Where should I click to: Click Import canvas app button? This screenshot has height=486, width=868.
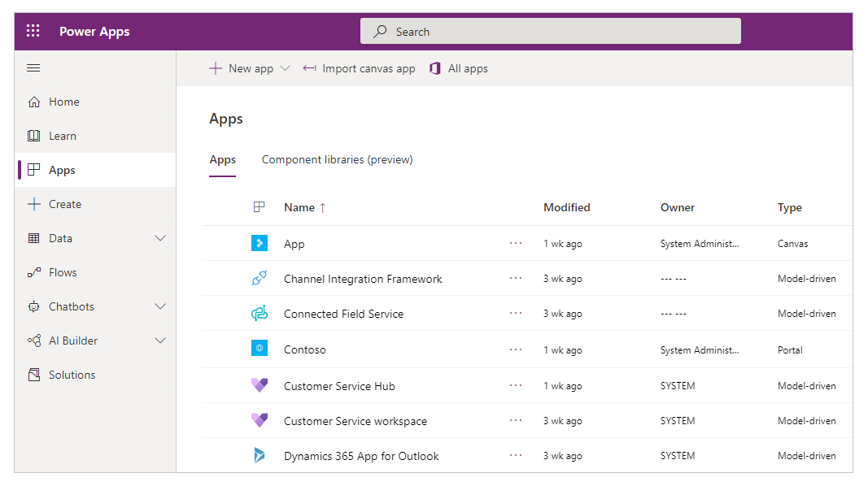click(x=359, y=68)
